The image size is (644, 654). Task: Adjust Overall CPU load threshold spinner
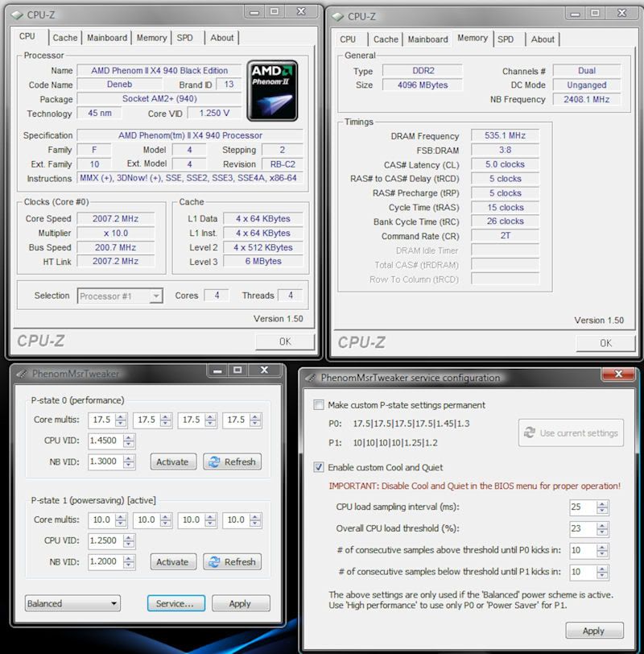pyautogui.click(x=602, y=529)
